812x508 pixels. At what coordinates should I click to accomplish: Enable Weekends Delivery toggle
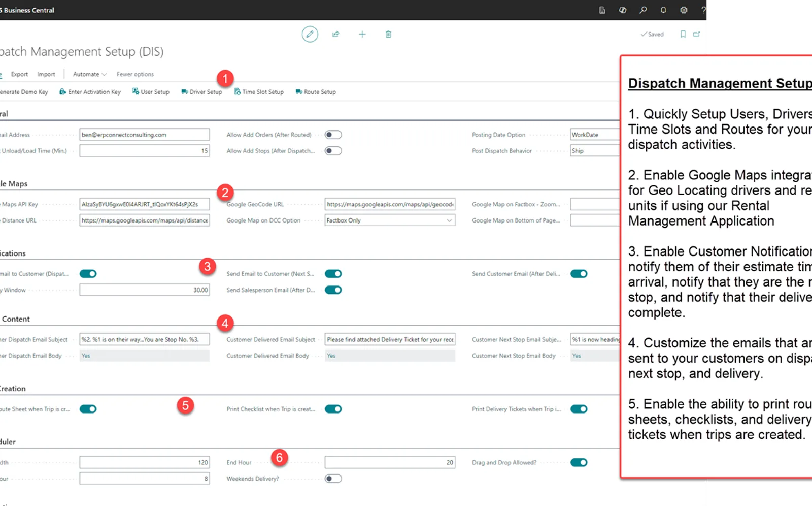333,479
